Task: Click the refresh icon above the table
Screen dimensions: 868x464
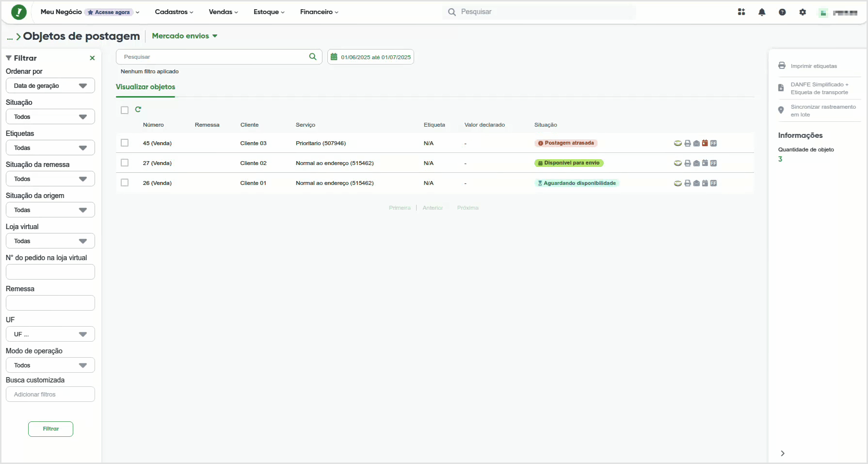Action: [x=138, y=110]
